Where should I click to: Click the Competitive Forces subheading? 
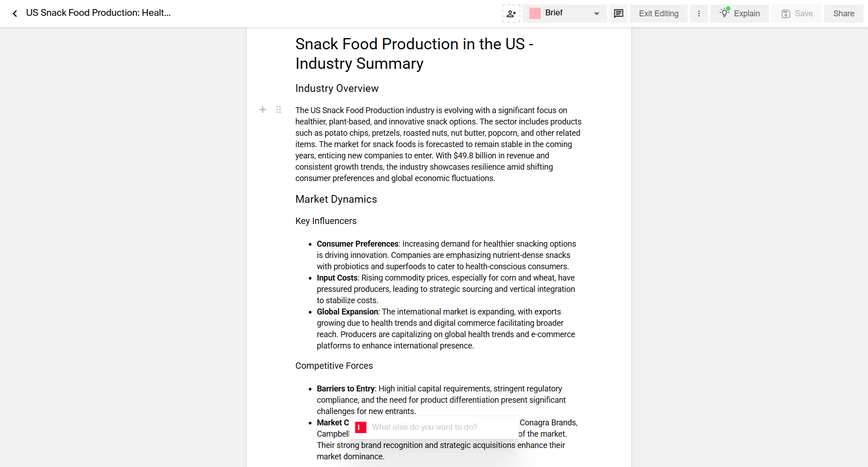click(x=334, y=366)
